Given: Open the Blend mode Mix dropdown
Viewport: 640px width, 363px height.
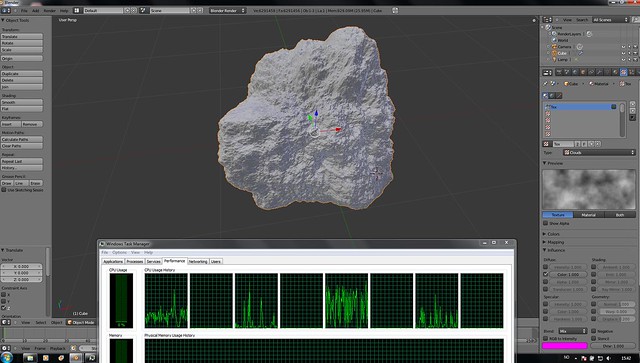Looking at the screenshot, I should (x=573, y=331).
